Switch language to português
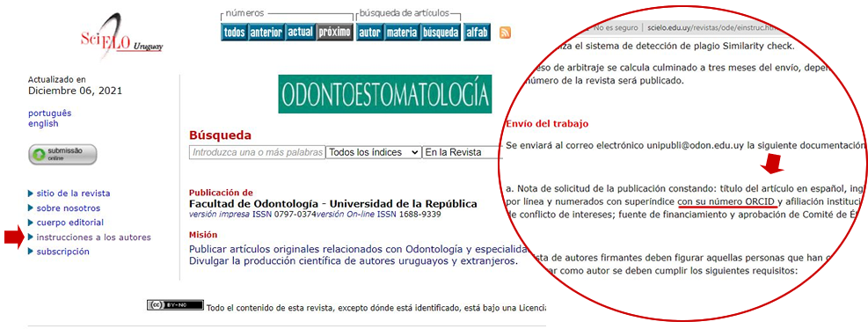Screen dimensions: 868x329 click(x=50, y=113)
